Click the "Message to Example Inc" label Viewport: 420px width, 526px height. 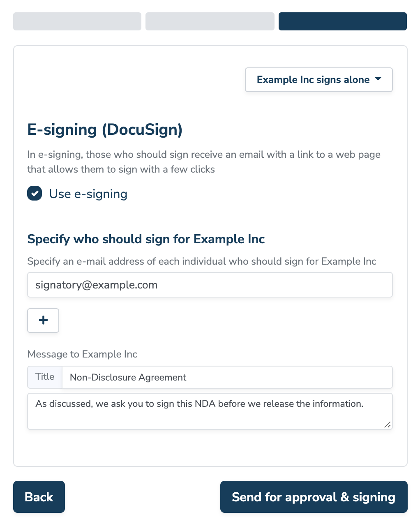(82, 354)
